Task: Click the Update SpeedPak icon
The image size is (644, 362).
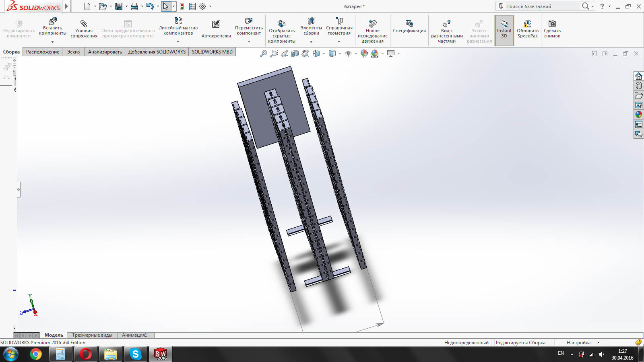Action: pos(527,24)
